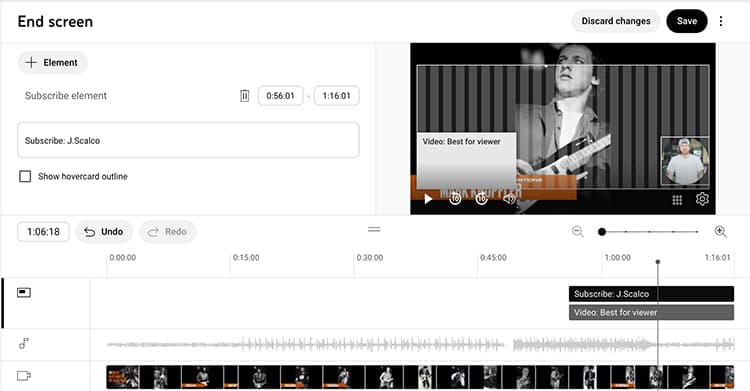Click the playhead marker on the timeline
This screenshot has height=391, width=750.
[x=658, y=262]
